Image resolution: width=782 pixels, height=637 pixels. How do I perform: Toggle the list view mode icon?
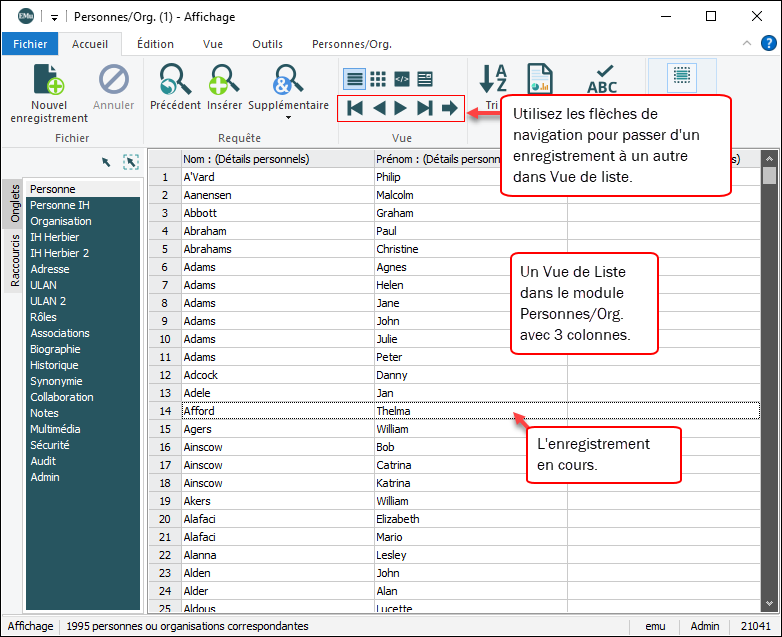click(354, 78)
